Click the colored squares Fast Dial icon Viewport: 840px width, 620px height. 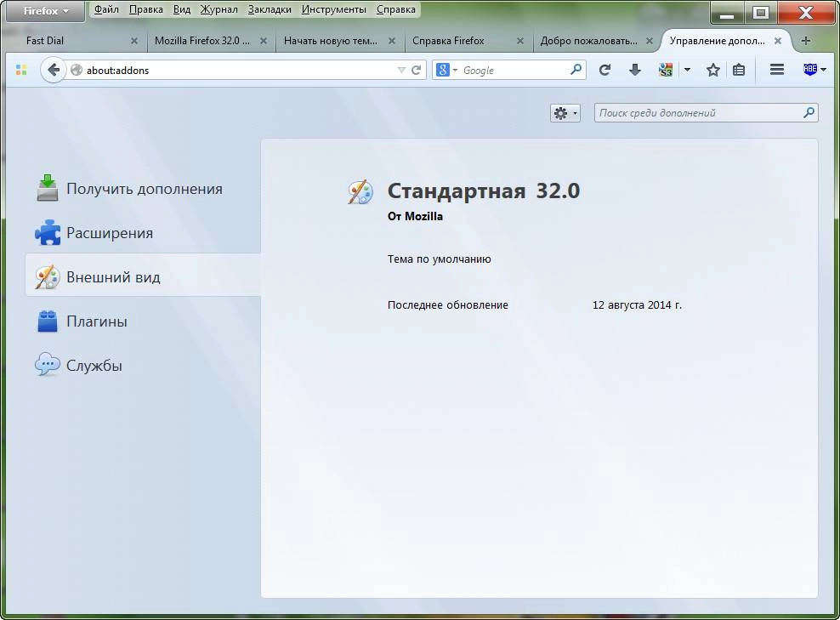pos(21,70)
